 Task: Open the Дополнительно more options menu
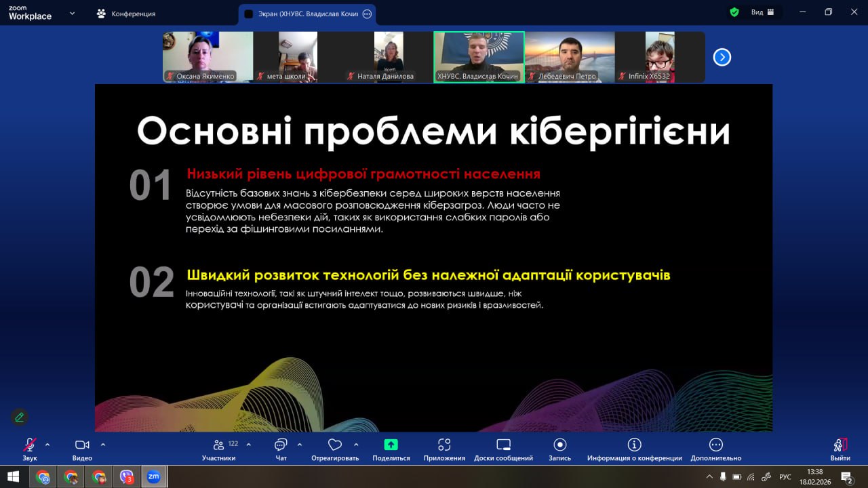715,445
